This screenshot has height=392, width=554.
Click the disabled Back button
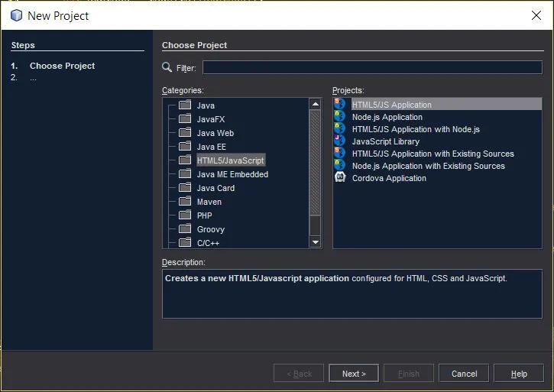point(299,373)
